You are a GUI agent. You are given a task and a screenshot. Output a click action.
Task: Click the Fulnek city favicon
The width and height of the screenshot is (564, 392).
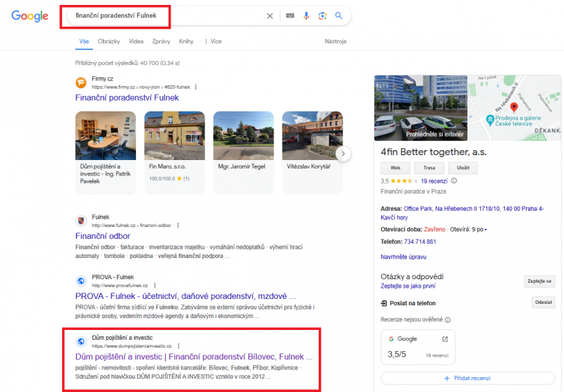pos(81,221)
